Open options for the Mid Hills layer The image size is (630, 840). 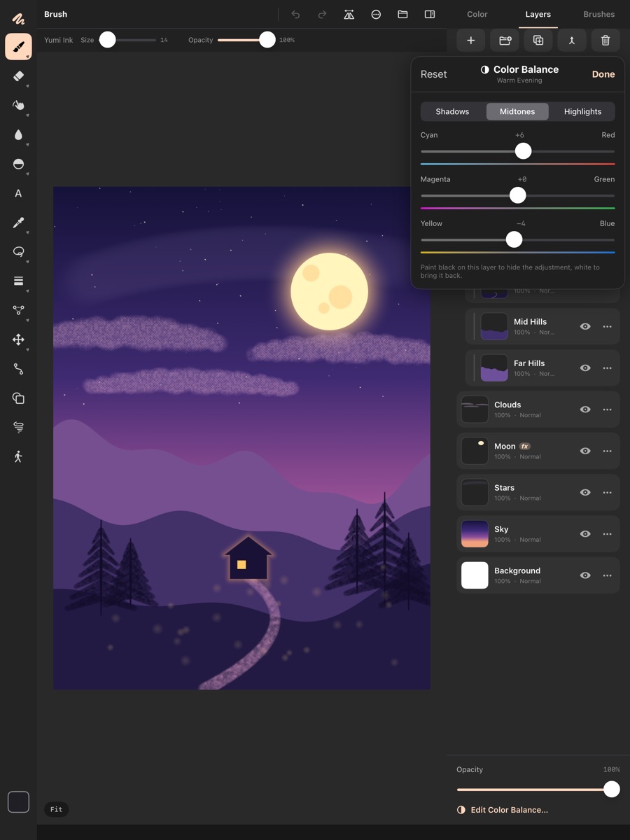click(x=607, y=326)
